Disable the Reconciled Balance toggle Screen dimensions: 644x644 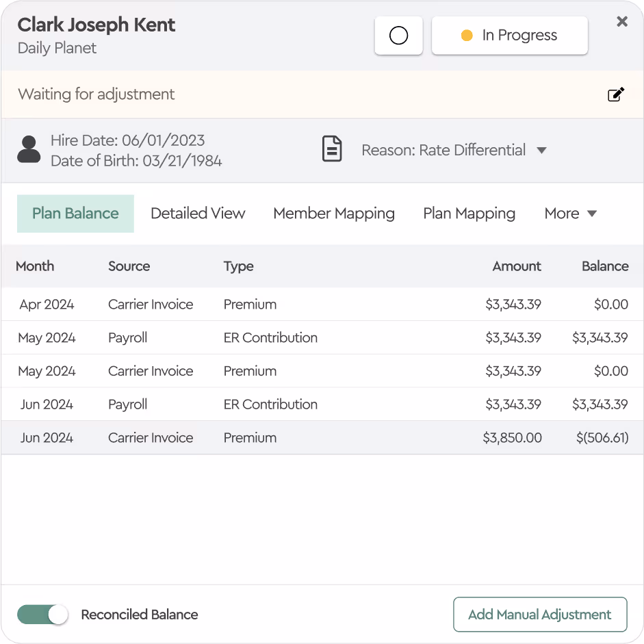pyautogui.click(x=43, y=615)
